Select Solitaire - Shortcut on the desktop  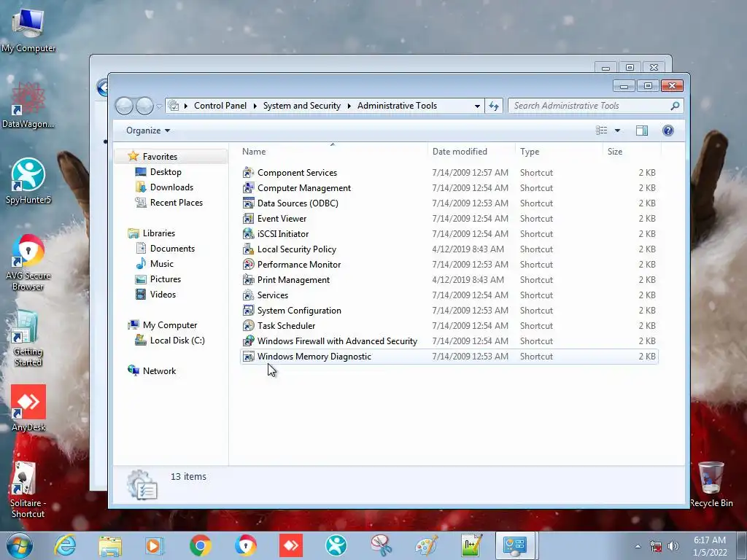click(28, 489)
